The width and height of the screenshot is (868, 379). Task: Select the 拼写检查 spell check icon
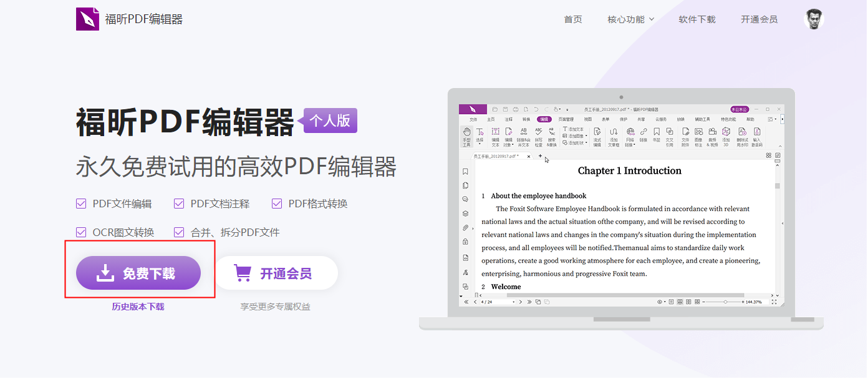[x=538, y=132]
